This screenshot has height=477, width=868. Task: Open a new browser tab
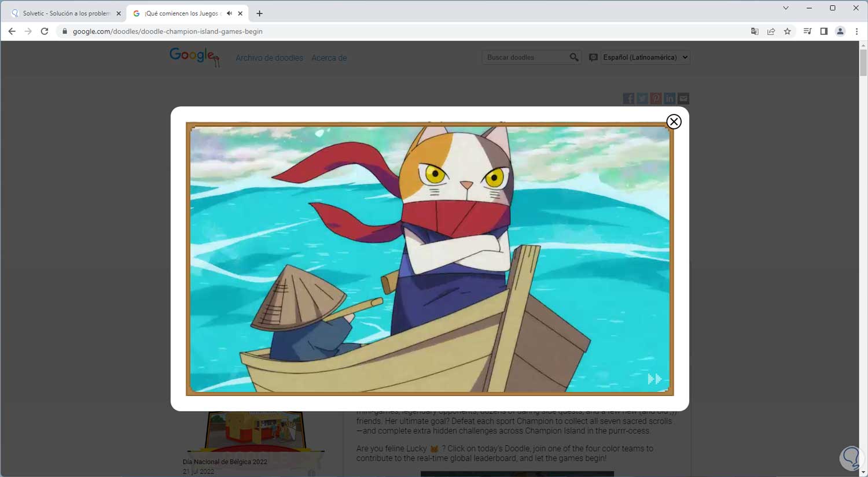[x=259, y=13]
